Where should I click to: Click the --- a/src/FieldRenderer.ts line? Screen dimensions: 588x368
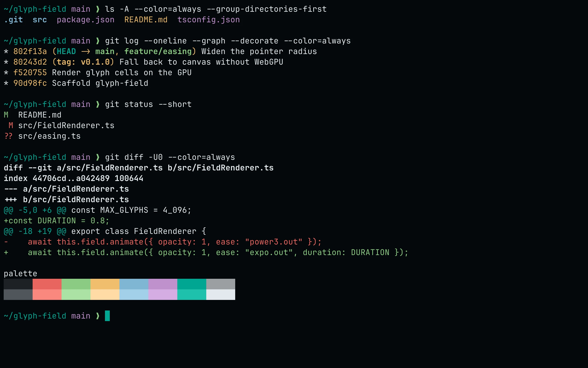[x=66, y=189]
